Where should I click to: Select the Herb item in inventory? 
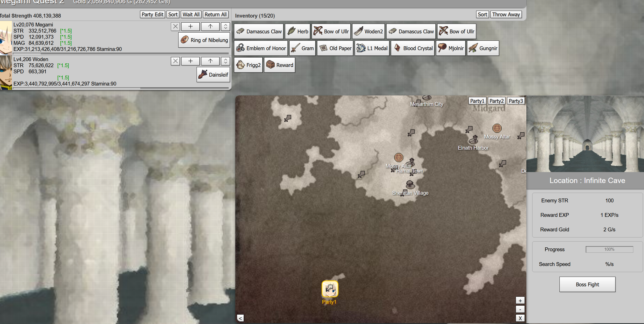pyautogui.click(x=297, y=32)
